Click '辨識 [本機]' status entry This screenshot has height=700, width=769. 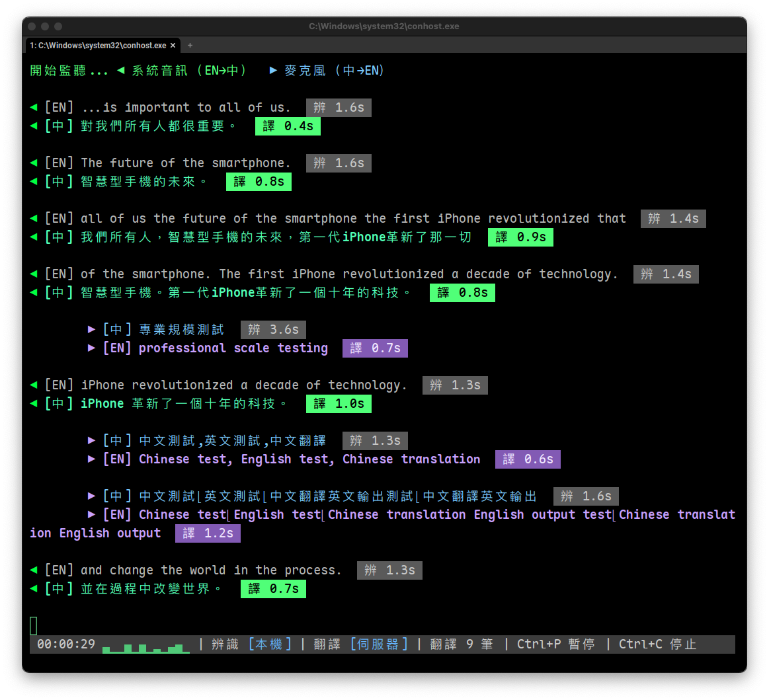coord(251,644)
